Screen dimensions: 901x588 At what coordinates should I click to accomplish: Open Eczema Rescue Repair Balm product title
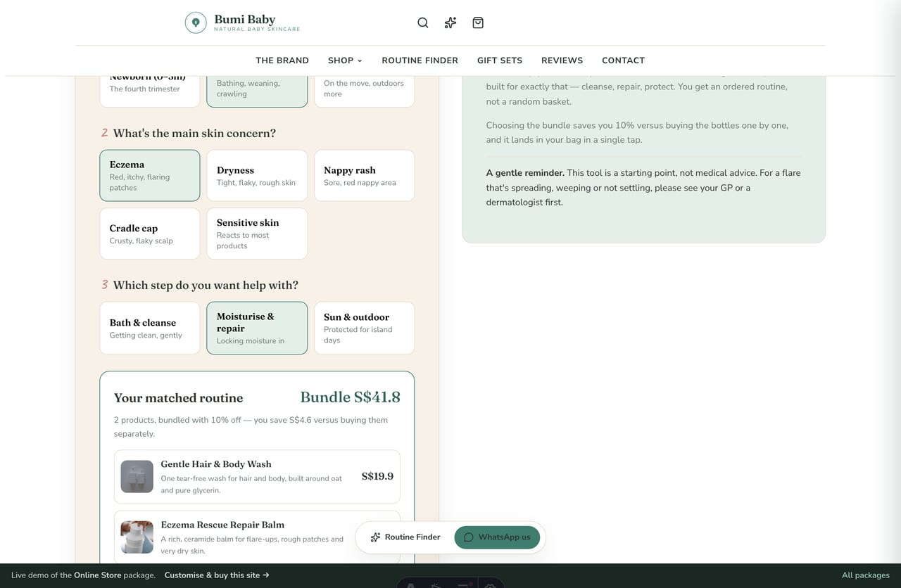[222, 525]
